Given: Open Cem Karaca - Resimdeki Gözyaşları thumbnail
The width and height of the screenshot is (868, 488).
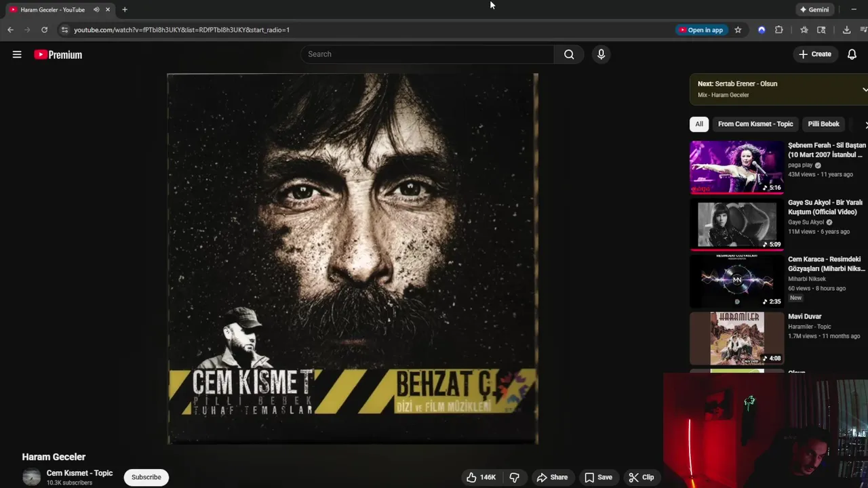Looking at the screenshot, I should [x=736, y=281].
